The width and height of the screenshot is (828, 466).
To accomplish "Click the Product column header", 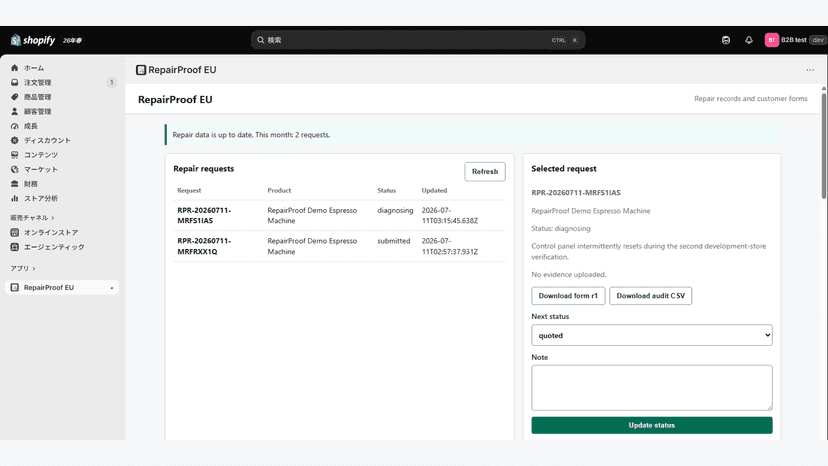I will point(279,191).
